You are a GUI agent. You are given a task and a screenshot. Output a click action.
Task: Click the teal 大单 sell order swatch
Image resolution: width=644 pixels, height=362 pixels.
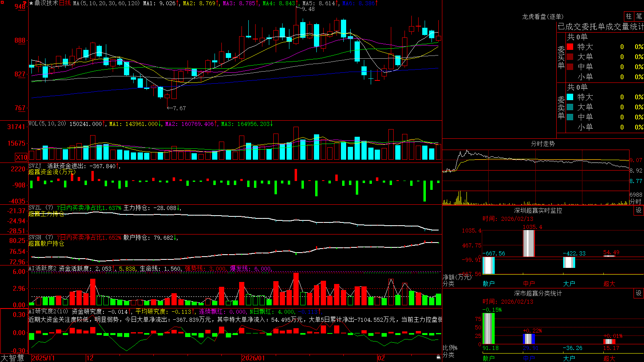pos(570,107)
